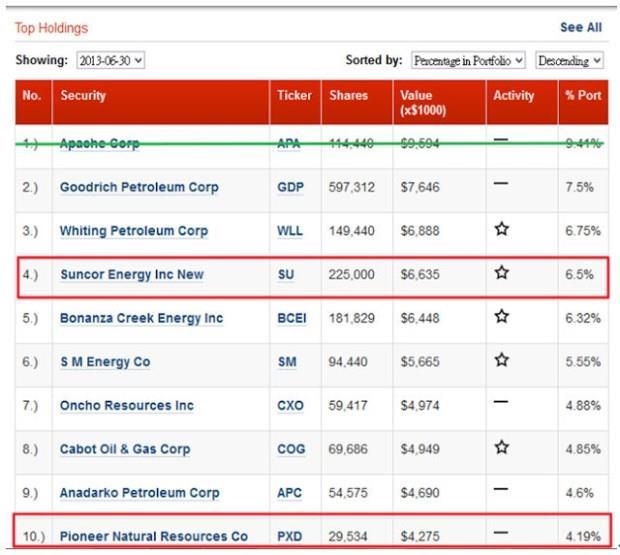Click the dash activity icon for Oncho Resources

pyautogui.click(x=501, y=402)
